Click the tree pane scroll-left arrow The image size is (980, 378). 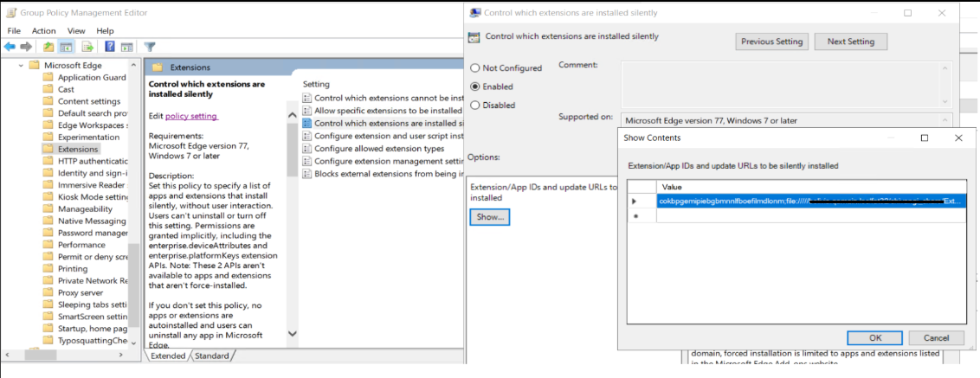[x=9, y=355]
